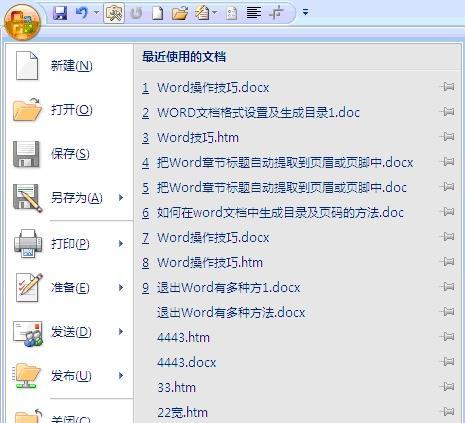Open Customize Quick Access Toolbar dropdown

[305, 13]
